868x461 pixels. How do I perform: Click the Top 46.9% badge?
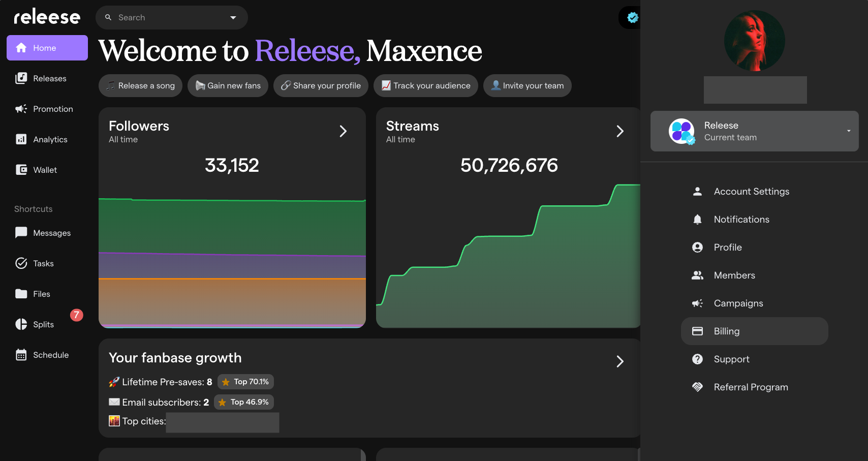click(x=244, y=402)
